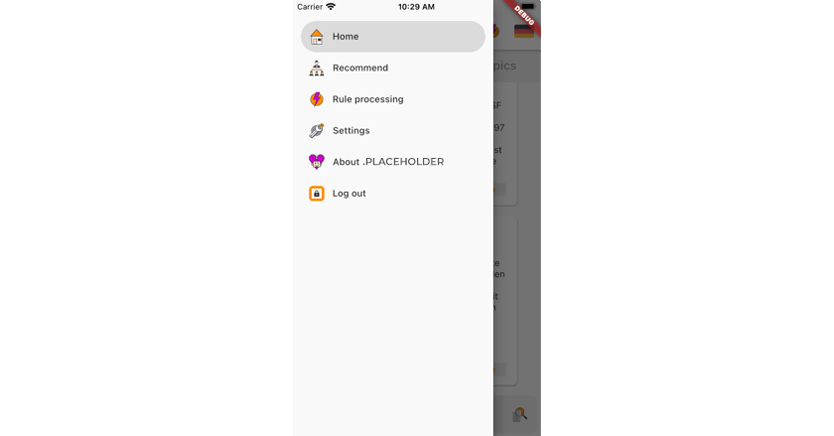This screenshot has width=834, height=436.
Task: Click the partially hidden Topics header
Action: click(x=505, y=66)
